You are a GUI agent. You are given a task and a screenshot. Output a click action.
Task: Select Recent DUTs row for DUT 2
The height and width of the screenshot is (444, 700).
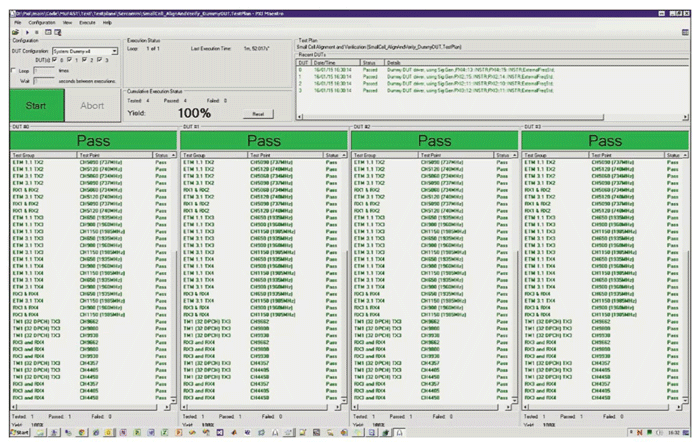(491, 83)
